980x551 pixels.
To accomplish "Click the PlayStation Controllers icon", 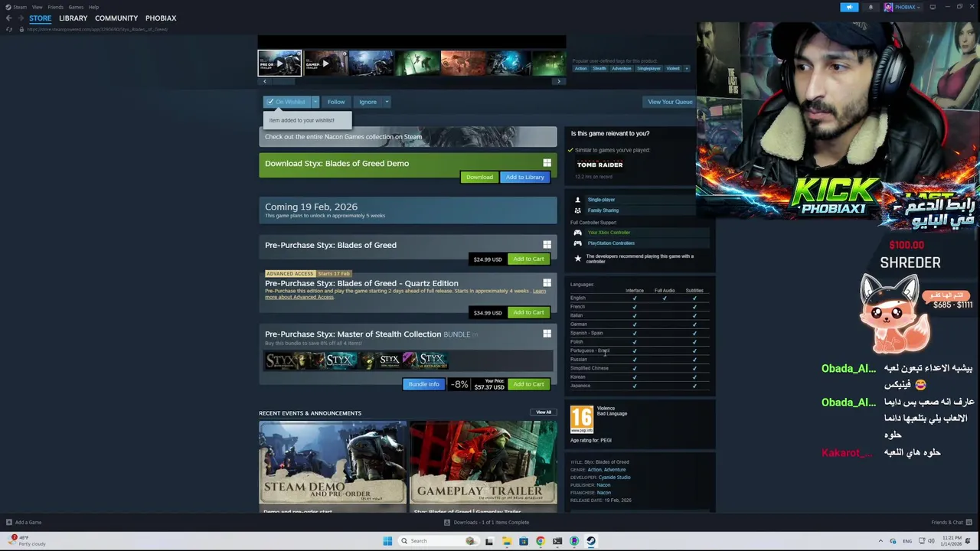I will coord(577,243).
